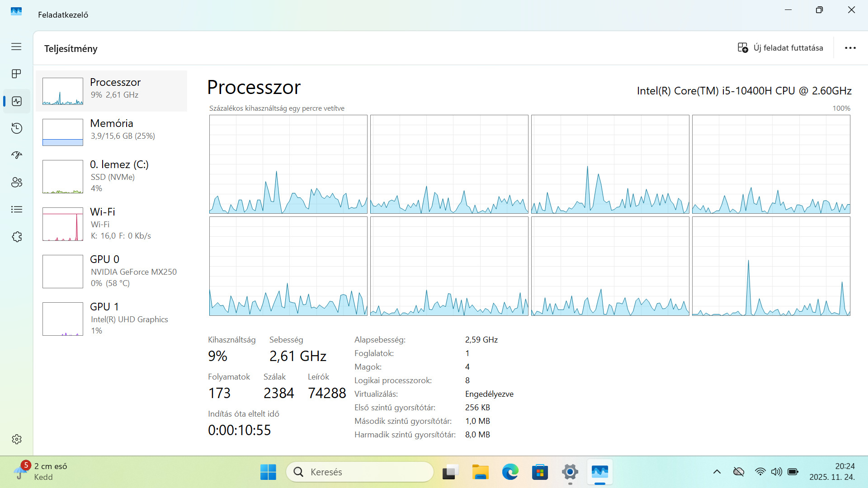Run new task via Új feladat futtatása
The image size is (868, 488).
coord(780,48)
